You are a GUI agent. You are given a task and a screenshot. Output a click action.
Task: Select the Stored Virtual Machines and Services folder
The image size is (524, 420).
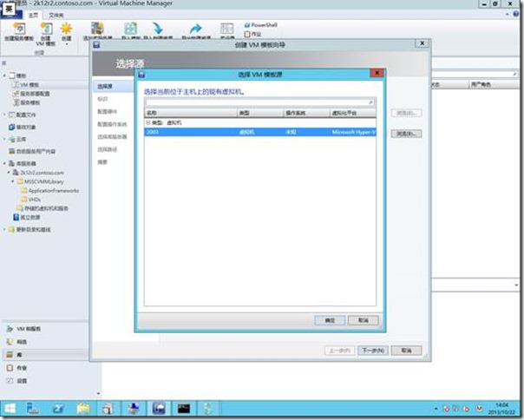pyautogui.click(x=46, y=208)
